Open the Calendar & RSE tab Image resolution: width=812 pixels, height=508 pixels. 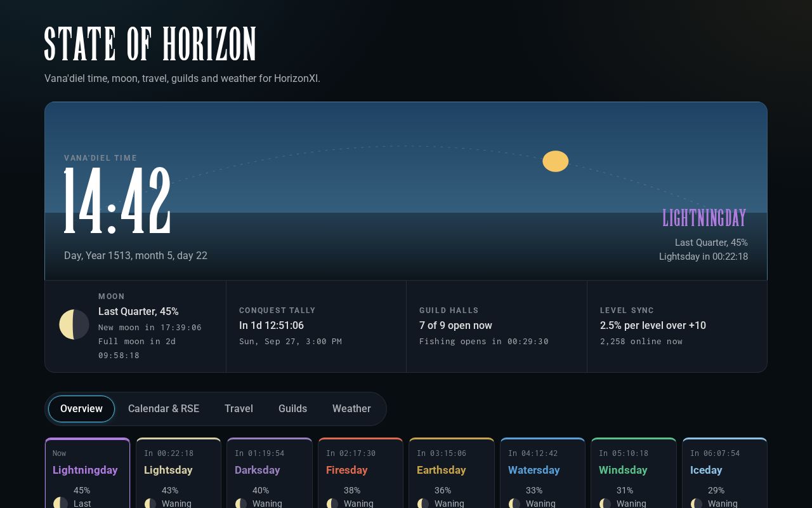click(x=164, y=409)
